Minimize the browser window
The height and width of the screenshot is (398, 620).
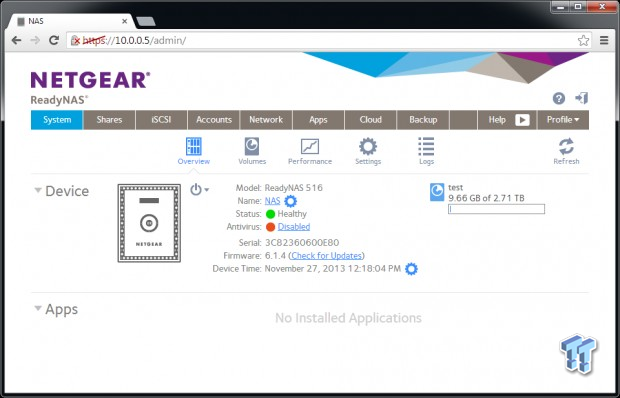560,6
